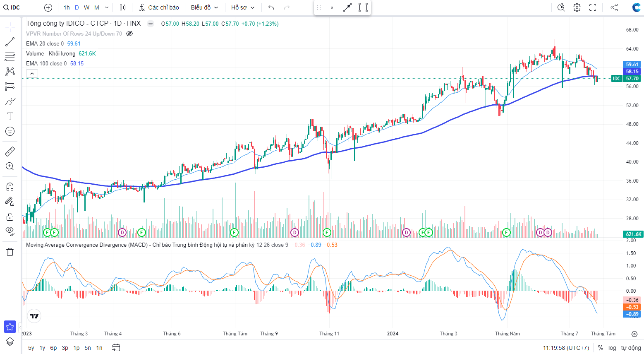Viewport: 644px width, 354px height.
Task: Activate the zoom in tool
Action: (x=10, y=166)
